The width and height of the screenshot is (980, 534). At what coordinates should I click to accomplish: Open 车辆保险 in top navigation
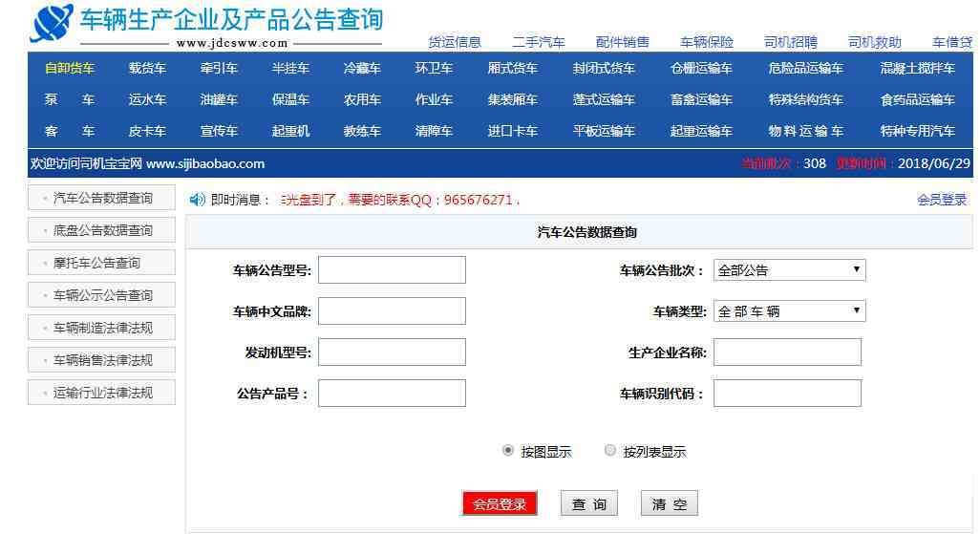click(x=707, y=42)
